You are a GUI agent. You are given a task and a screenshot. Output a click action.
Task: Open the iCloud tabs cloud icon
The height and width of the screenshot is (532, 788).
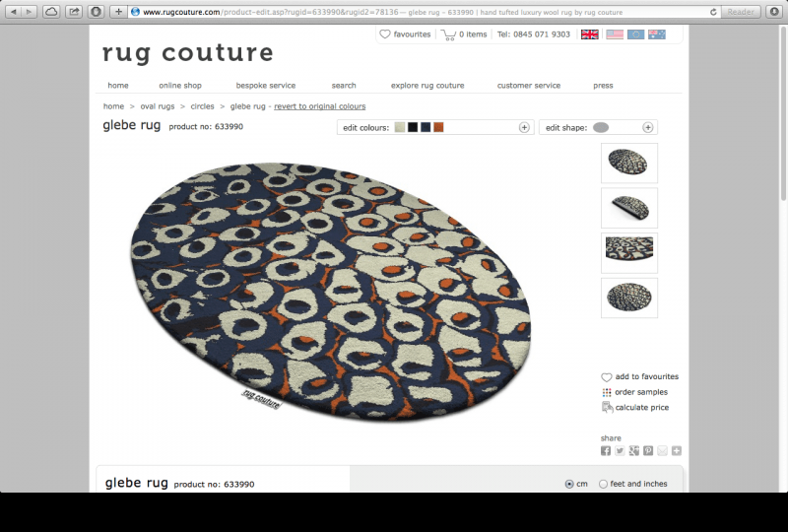(x=51, y=12)
